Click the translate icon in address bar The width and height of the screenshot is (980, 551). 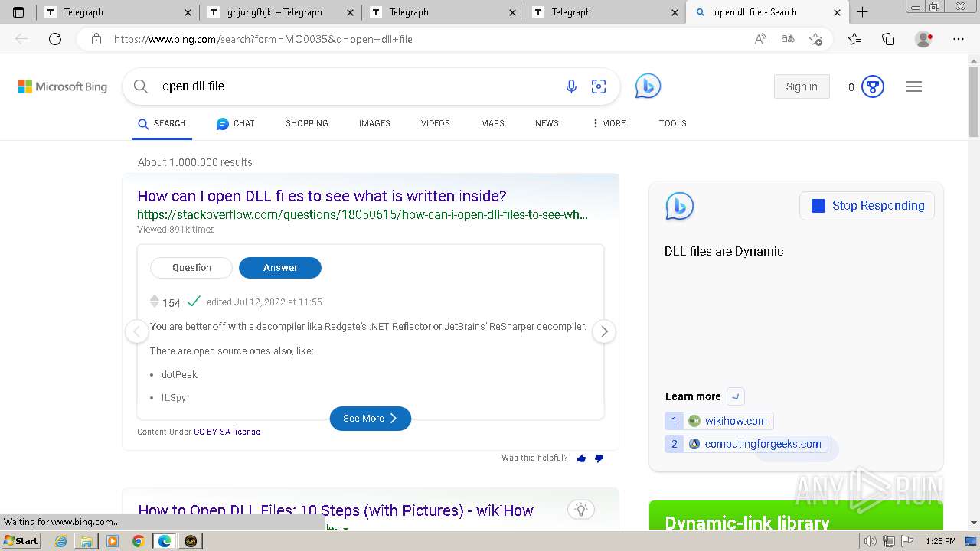(787, 39)
